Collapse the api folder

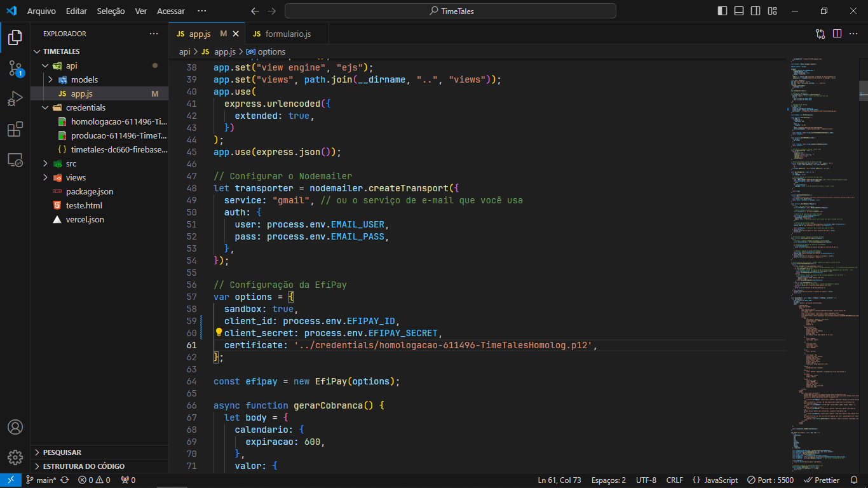[x=99, y=65]
